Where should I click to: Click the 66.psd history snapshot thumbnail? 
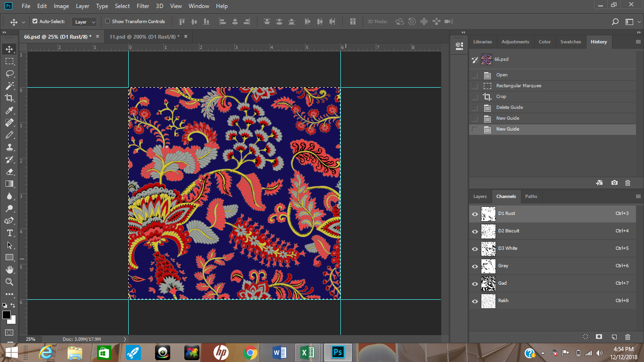(487, 59)
